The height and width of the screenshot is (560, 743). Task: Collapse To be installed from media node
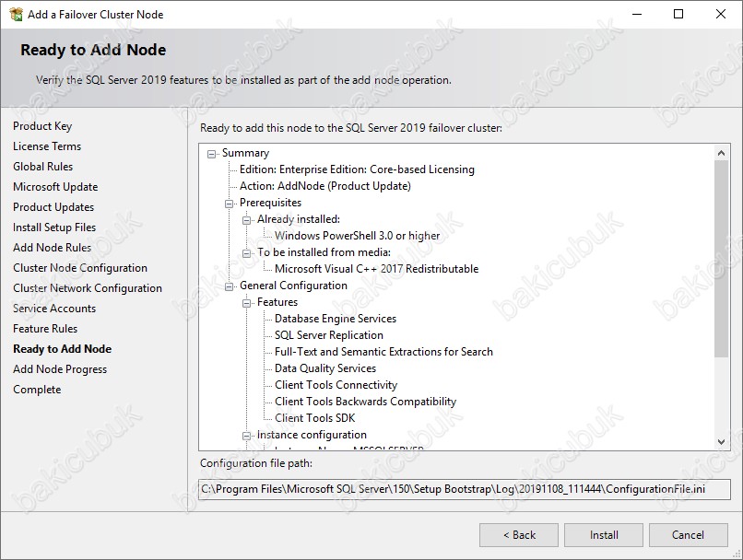pyautogui.click(x=246, y=253)
